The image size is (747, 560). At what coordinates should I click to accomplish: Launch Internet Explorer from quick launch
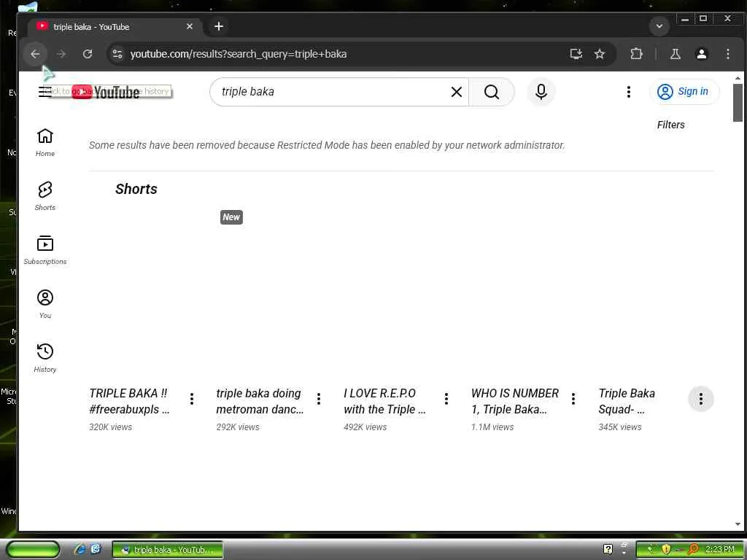pyautogui.click(x=80, y=550)
